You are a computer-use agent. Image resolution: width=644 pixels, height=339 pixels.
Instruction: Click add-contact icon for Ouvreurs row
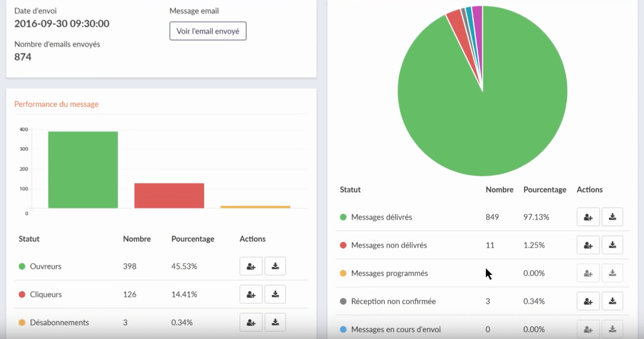[x=251, y=266]
